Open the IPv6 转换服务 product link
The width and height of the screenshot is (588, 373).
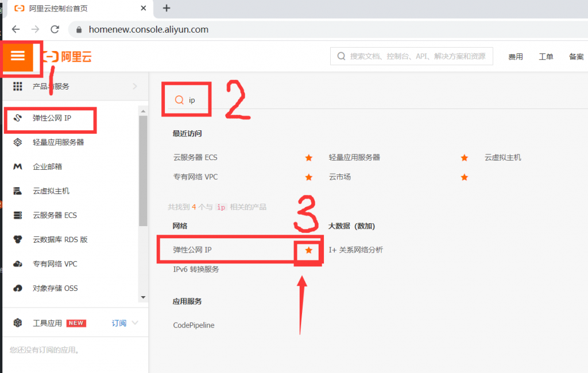[196, 269]
